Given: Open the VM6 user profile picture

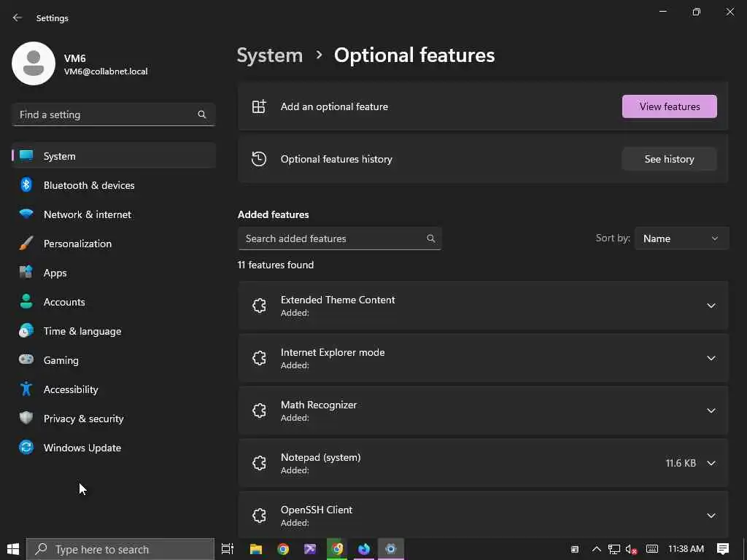Looking at the screenshot, I should (34, 63).
